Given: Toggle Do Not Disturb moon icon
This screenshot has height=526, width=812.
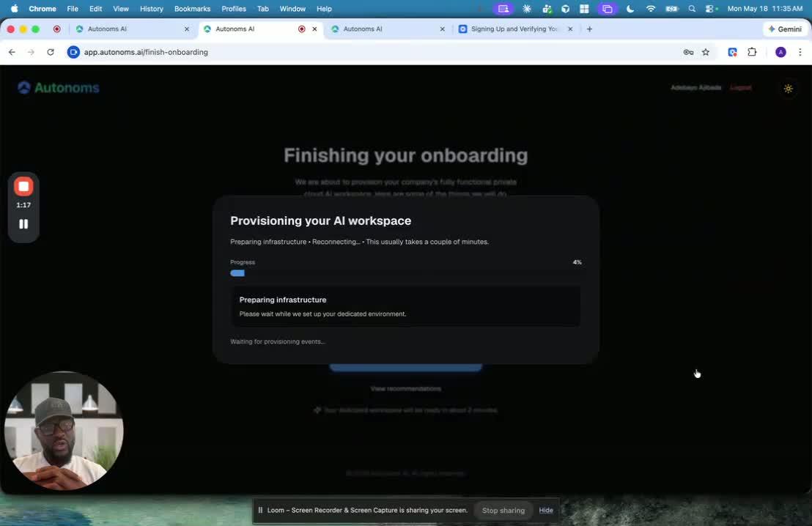Looking at the screenshot, I should click(630, 9).
